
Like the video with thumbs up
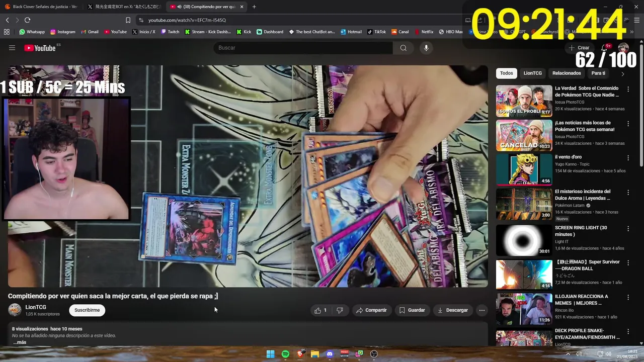tap(320, 310)
